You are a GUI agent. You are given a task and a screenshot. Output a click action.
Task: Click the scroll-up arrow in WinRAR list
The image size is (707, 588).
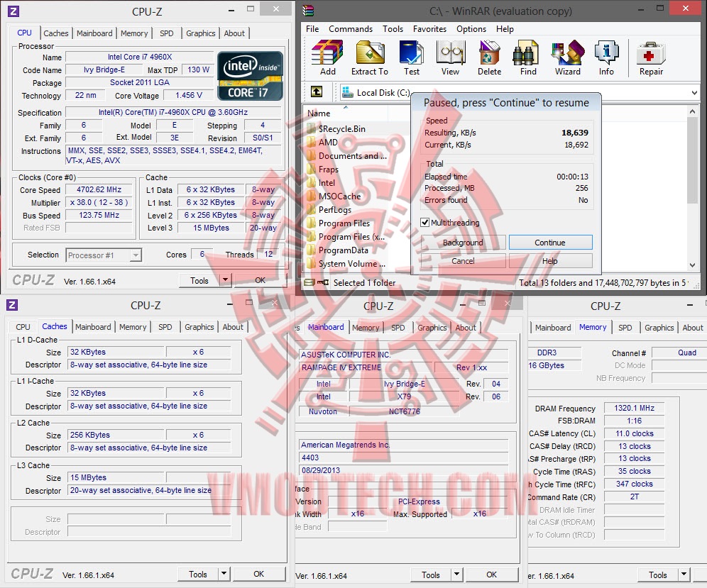[x=692, y=111]
